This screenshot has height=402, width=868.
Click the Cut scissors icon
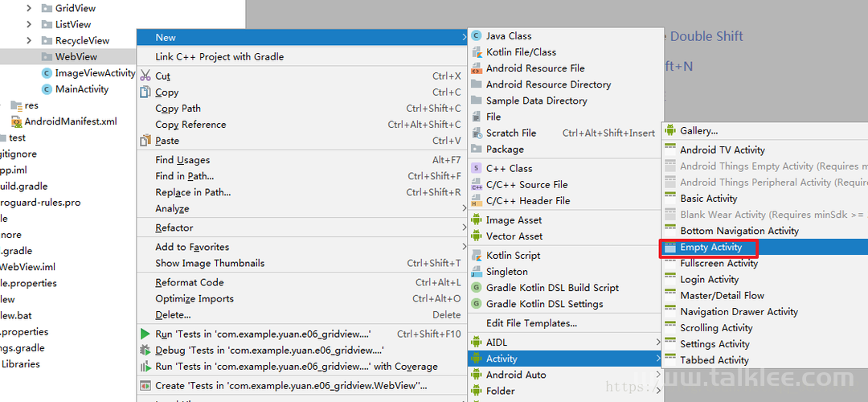[x=145, y=76]
